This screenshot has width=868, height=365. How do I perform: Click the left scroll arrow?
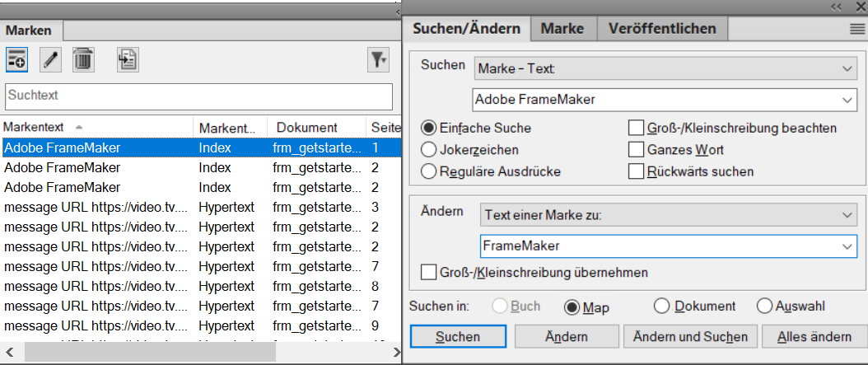point(9,352)
